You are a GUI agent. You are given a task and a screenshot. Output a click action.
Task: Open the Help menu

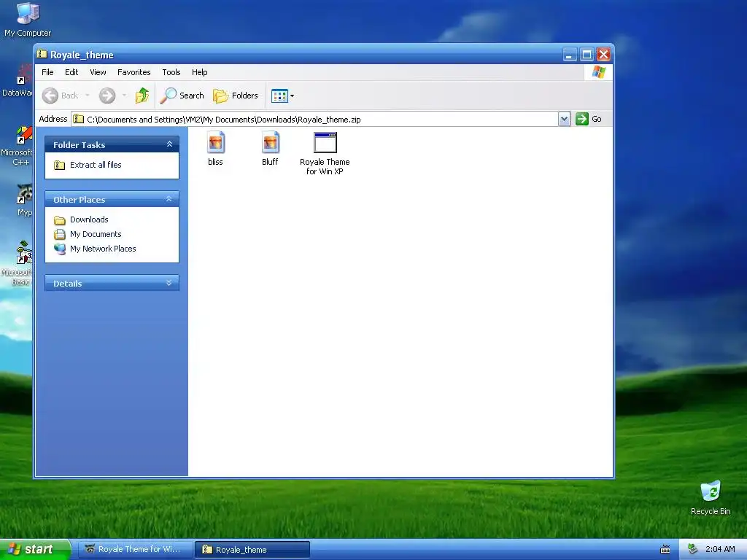pos(200,72)
